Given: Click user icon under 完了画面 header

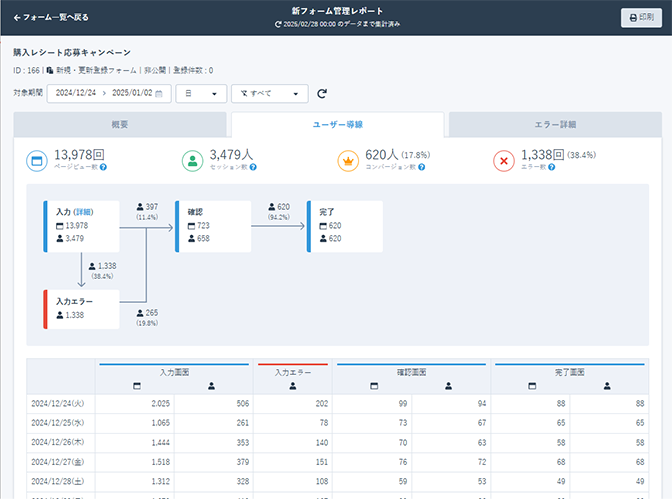Looking at the screenshot, I should [x=607, y=386].
